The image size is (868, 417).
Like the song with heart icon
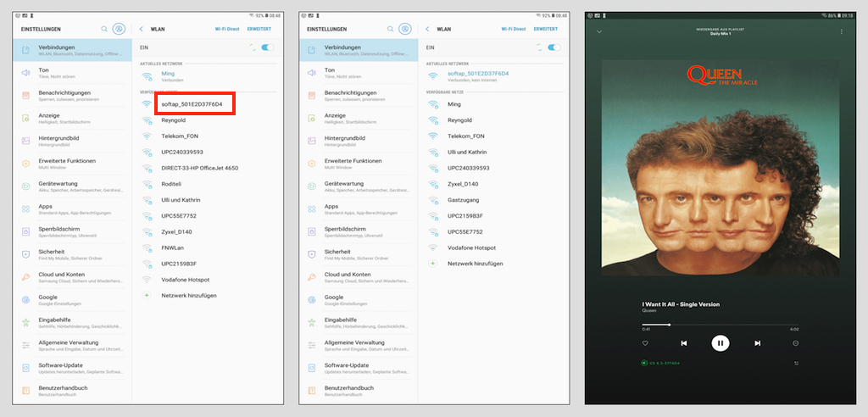click(645, 343)
